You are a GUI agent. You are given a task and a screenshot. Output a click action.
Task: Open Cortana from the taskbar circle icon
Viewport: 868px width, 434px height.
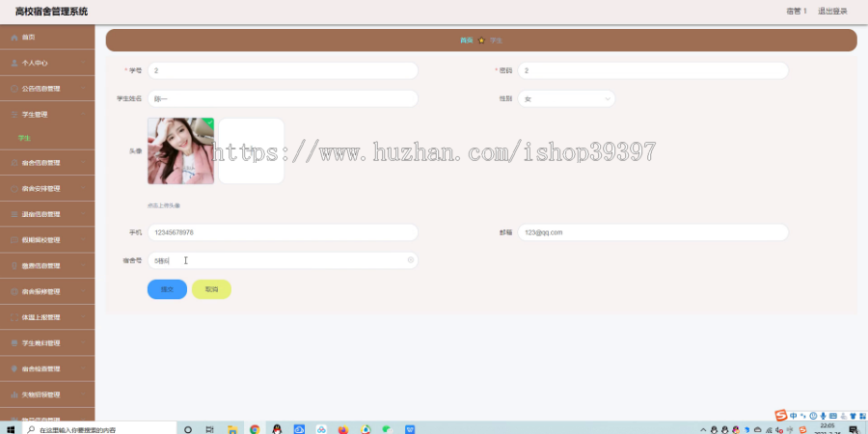(188, 429)
